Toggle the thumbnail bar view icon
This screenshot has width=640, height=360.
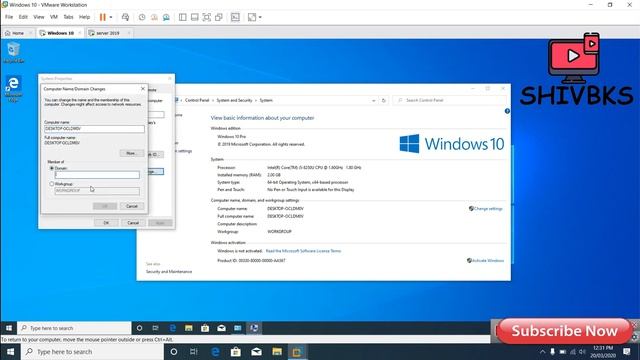pyautogui.click(x=195, y=17)
